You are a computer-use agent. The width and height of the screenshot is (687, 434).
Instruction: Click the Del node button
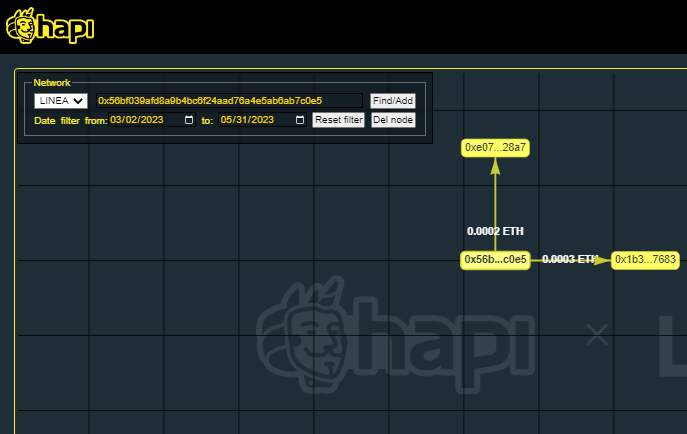click(393, 120)
